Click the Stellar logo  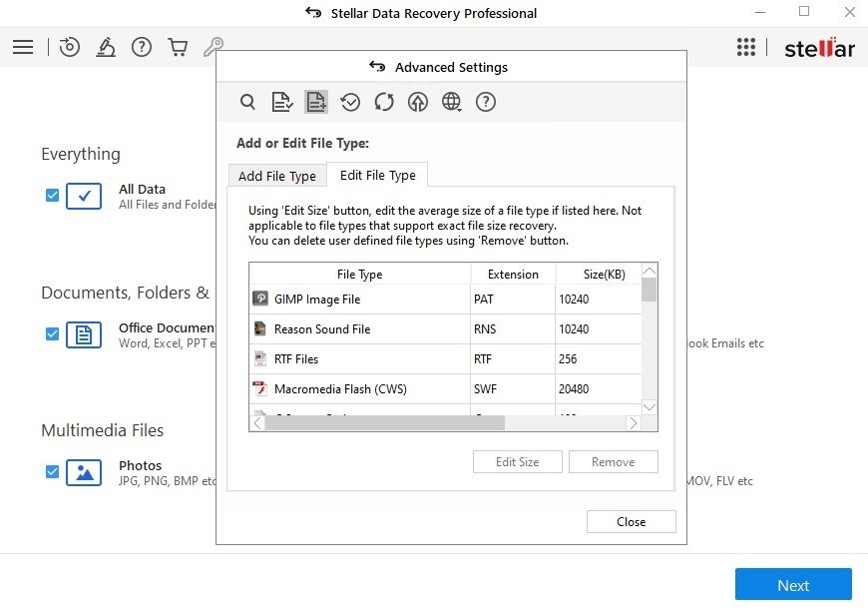pyautogui.click(x=819, y=48)
